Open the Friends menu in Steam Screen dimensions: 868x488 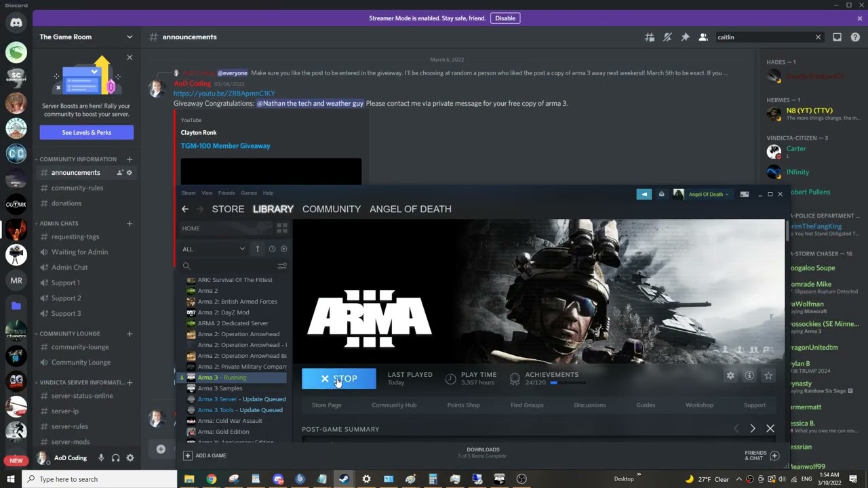tap(226, 193)
